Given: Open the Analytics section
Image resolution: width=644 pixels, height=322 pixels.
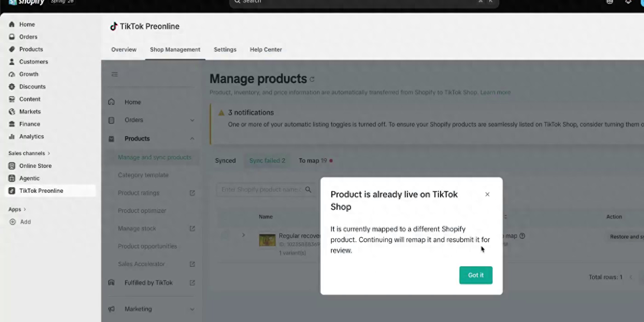Looking at the screenshot, I should coord(31,136).
